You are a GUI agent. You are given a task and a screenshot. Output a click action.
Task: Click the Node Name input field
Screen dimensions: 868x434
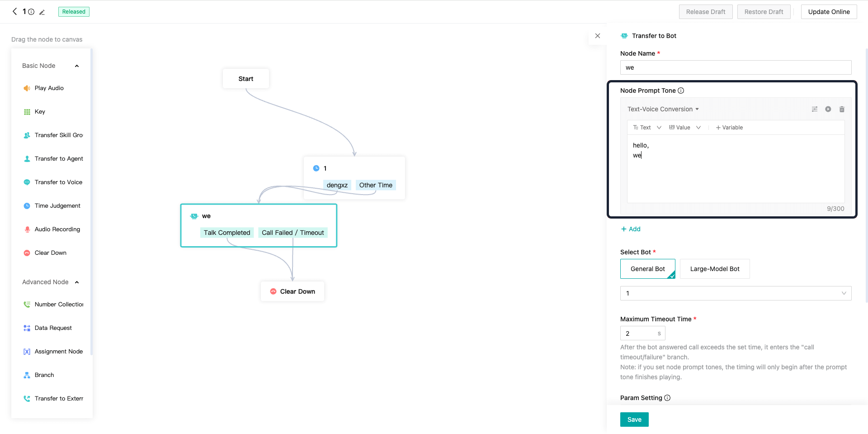[736, 67]
